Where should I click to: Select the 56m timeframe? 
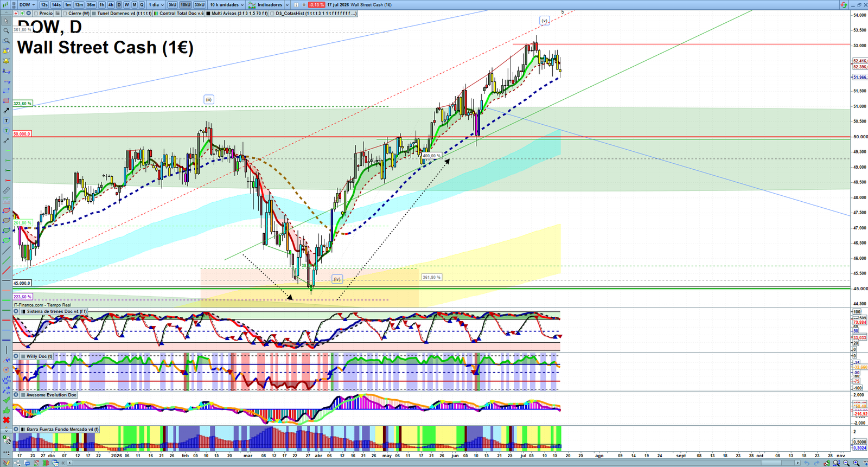click(x=91, y=5)
